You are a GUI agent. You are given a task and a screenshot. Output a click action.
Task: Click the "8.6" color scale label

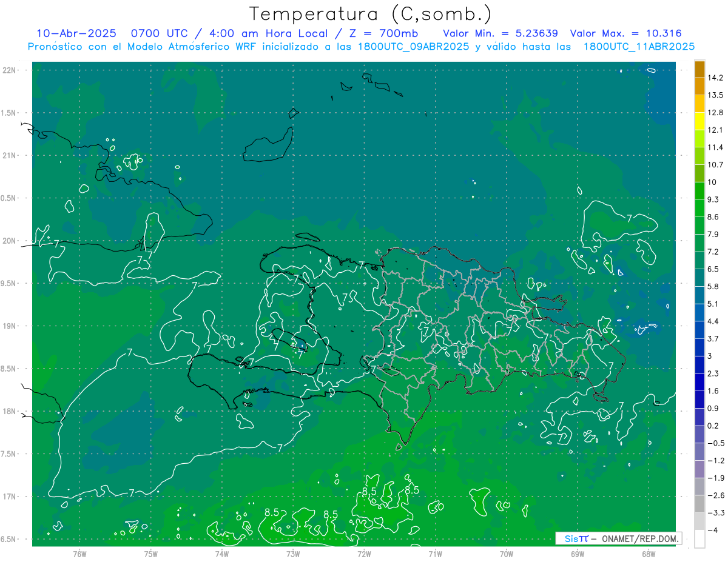coord(713,217)
